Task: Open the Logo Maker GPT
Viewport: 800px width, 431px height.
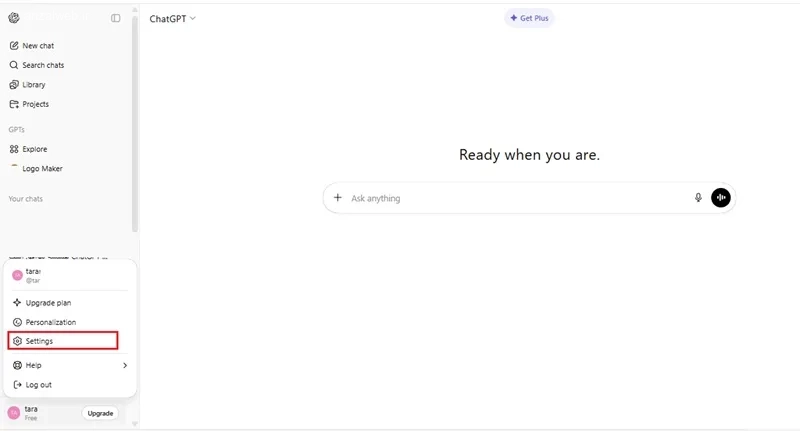Action: [36, 168]
